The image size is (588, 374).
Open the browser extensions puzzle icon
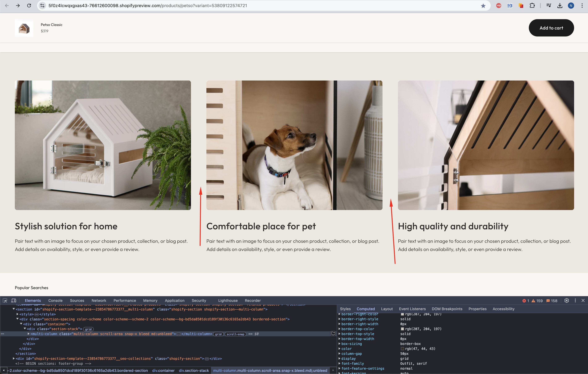[532, 6]
